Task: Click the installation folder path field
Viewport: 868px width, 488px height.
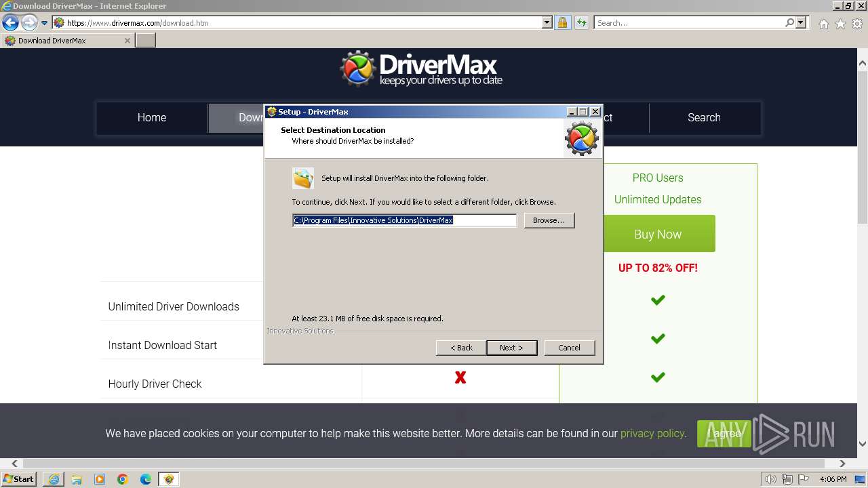Action: 404,220
